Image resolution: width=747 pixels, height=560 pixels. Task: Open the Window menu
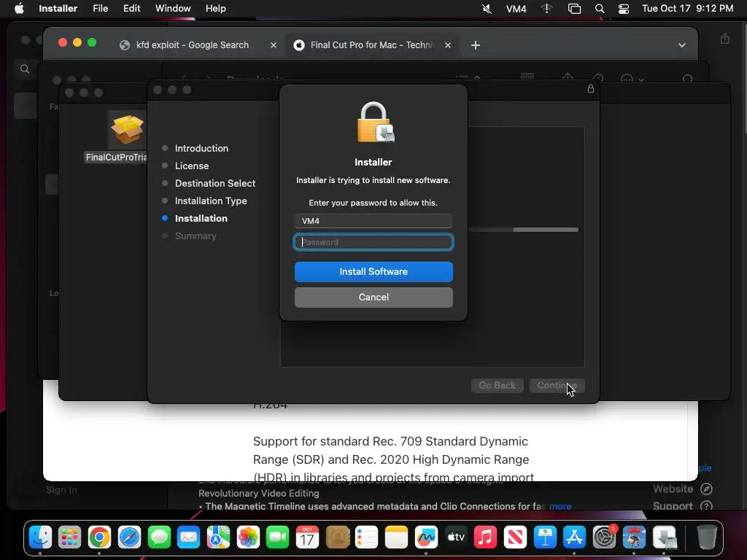[173, 9]
